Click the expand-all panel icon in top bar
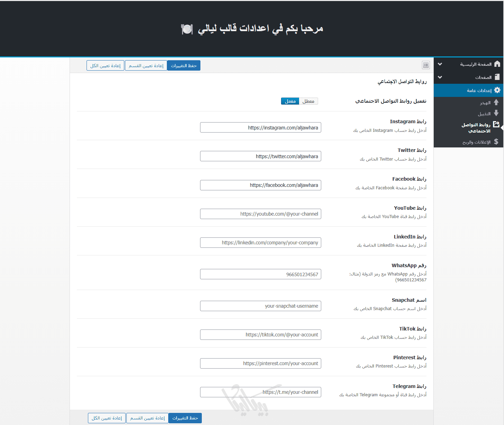The height and width of the screenshot is (425, 504). click(426, 65)
